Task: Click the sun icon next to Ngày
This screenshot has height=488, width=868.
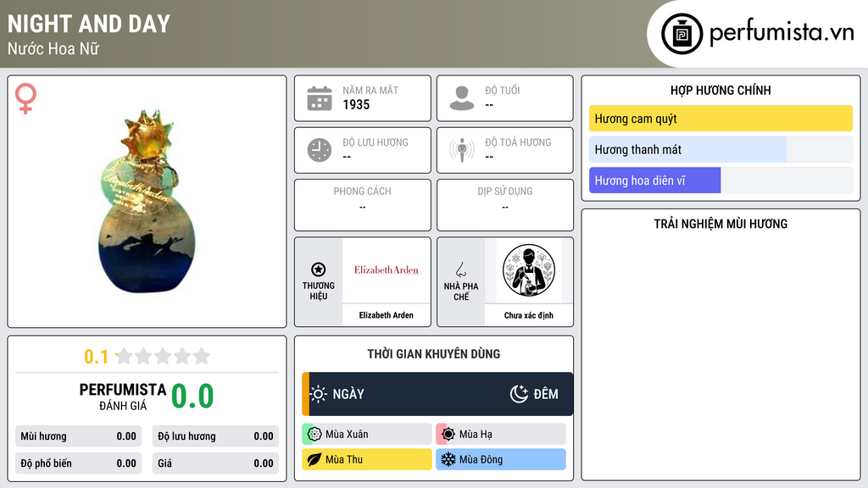Action: coord(318,394)
